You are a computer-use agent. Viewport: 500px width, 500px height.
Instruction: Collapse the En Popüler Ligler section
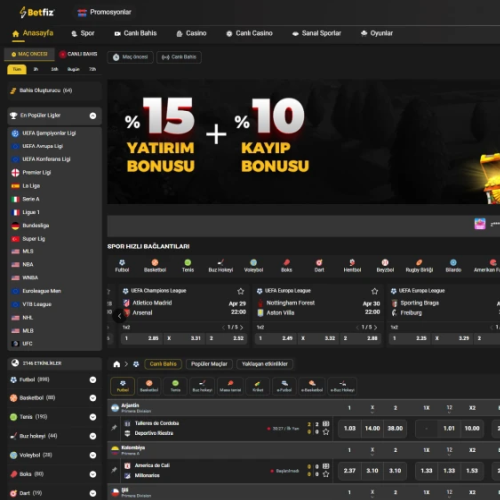93,116
